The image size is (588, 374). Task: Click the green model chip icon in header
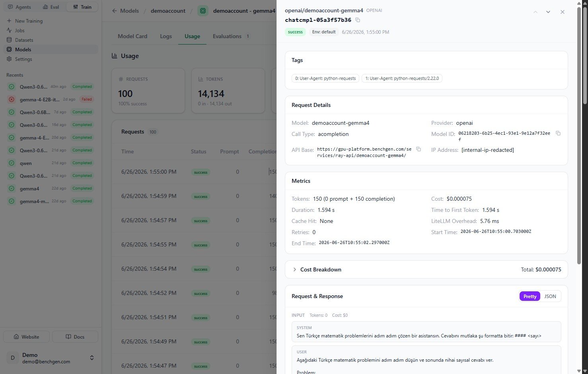(x=203, y=11)
